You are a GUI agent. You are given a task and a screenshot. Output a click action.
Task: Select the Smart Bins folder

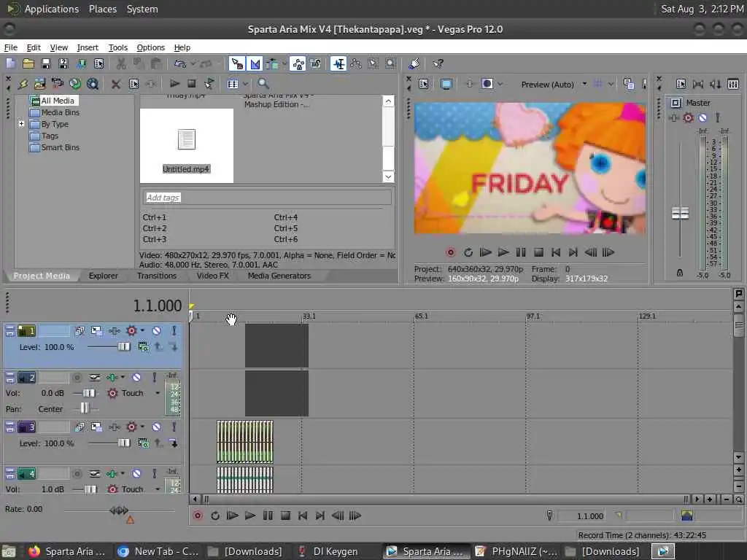(60, 147)
